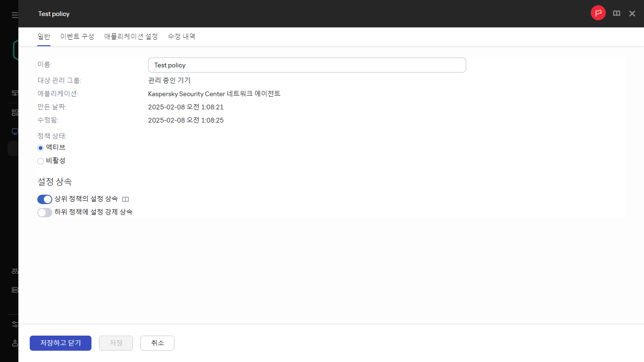Open help icon beside inheritance toggle

[125, 199]
